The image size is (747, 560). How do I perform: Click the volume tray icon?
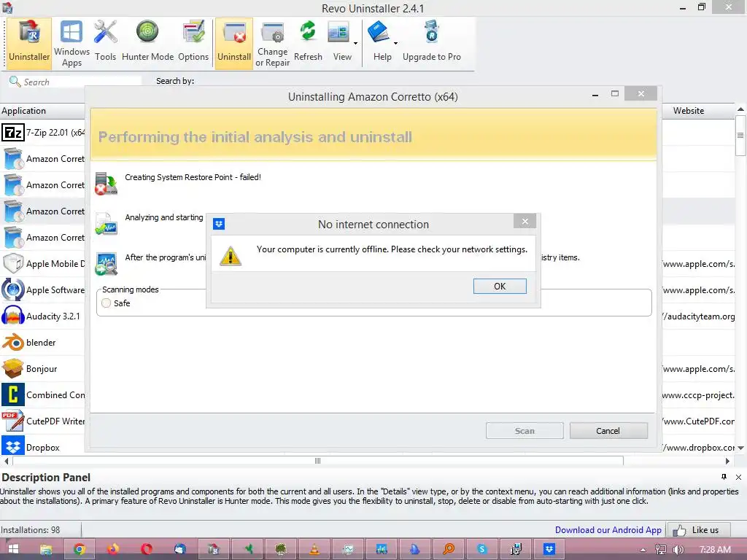[x=678, y=550]
